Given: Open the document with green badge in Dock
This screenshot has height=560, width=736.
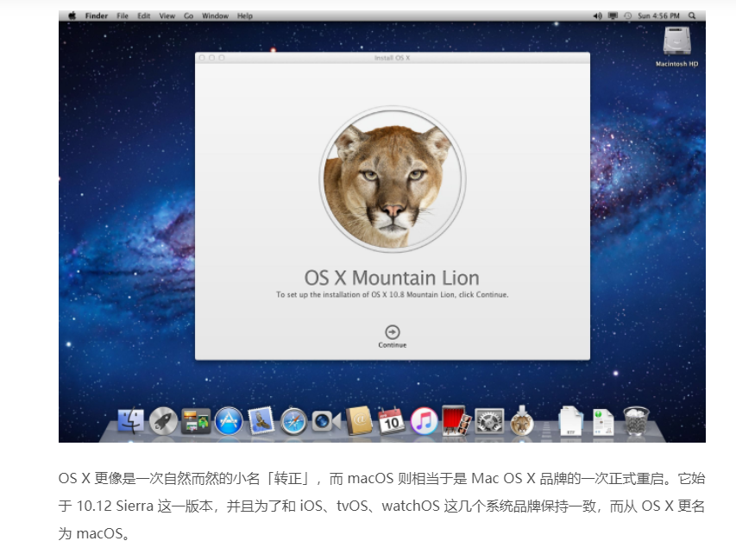Looking at the screenshot, I should pyautogui.click(x=603, y=422).
